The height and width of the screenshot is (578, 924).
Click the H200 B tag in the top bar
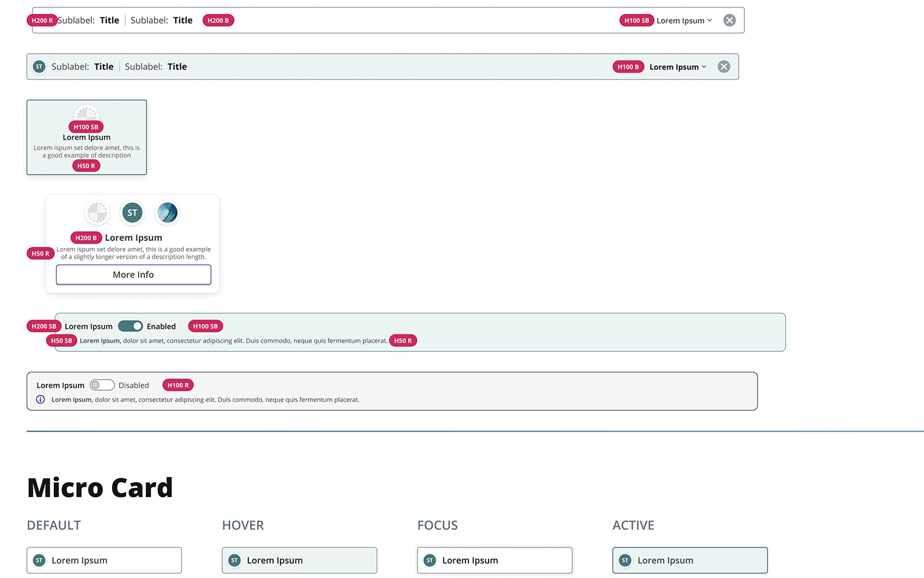pyautogui.click(x=218, y=20)
